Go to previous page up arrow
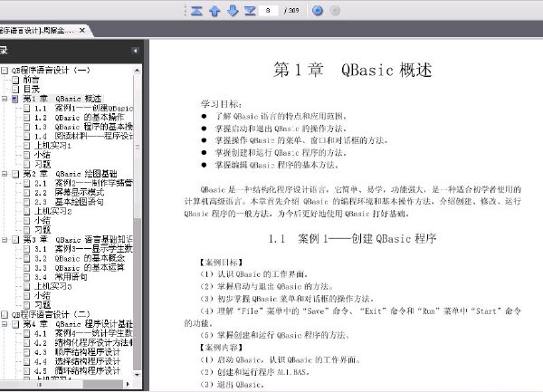This screenshot has width=543, height=392. [x=214, y=11]
